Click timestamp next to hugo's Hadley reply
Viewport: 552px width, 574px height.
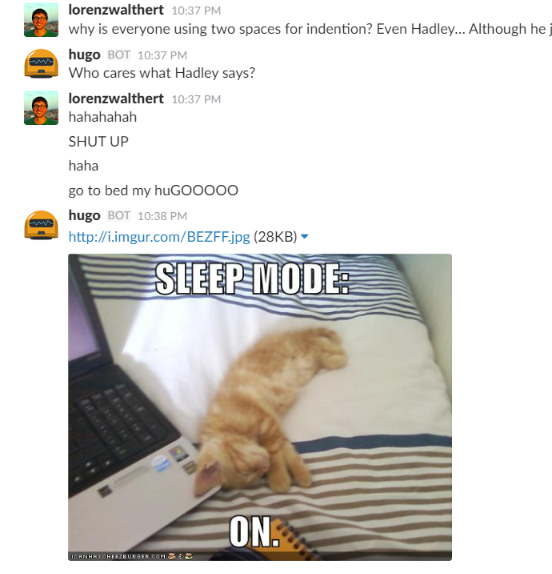162,55
